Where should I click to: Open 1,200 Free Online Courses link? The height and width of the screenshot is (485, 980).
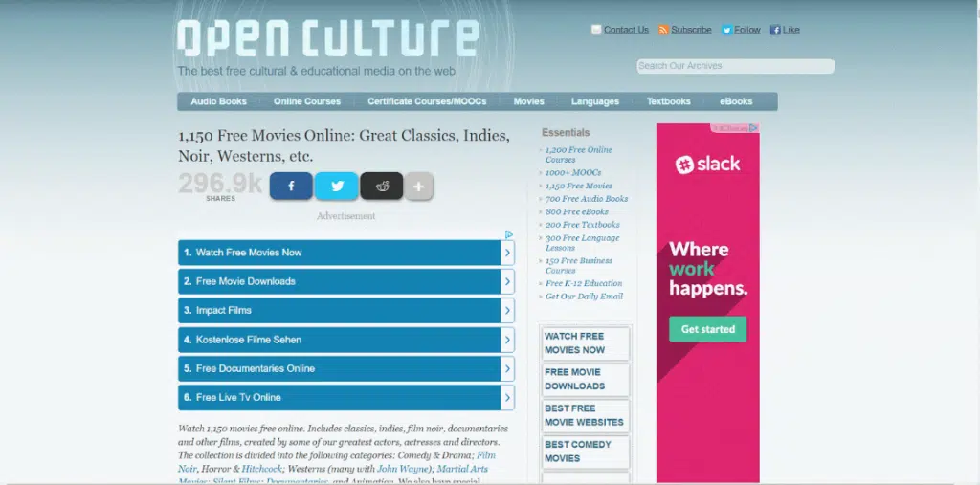click(579, 155)
